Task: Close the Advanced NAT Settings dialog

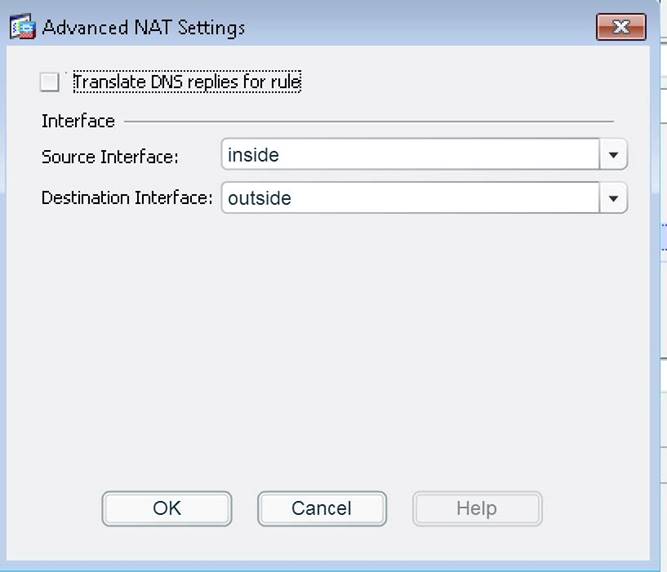Action: 620,27
